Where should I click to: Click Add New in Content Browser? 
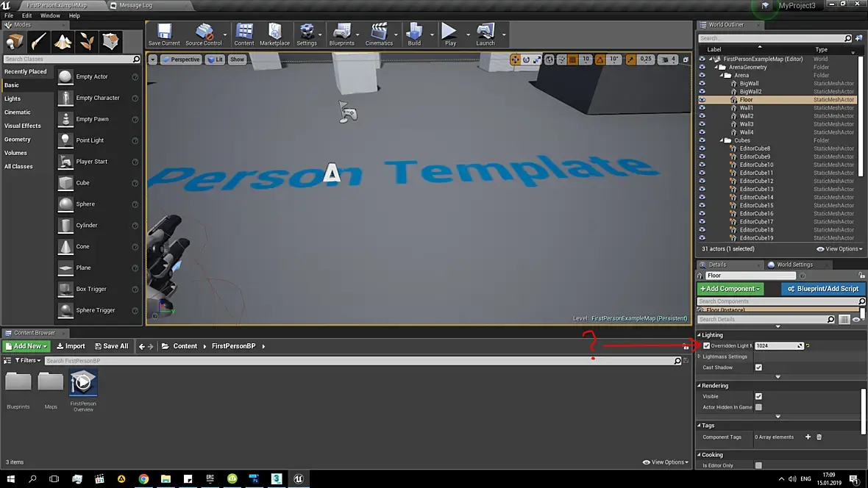coord(26,346)
